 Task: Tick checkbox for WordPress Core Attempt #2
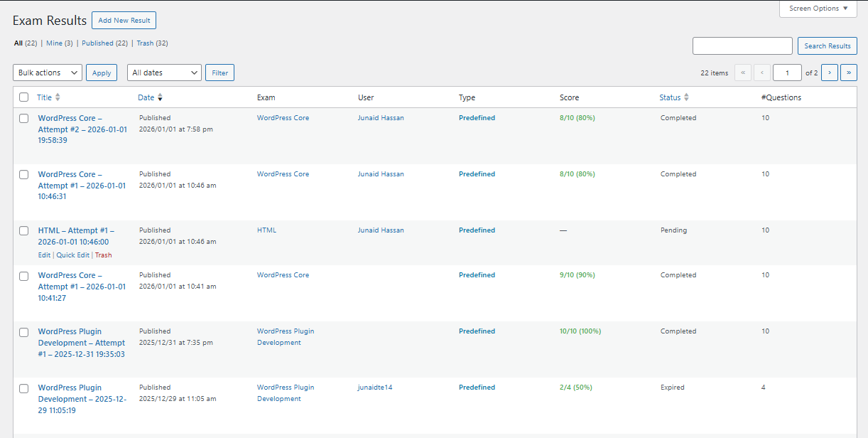click(x=24, y=118)
